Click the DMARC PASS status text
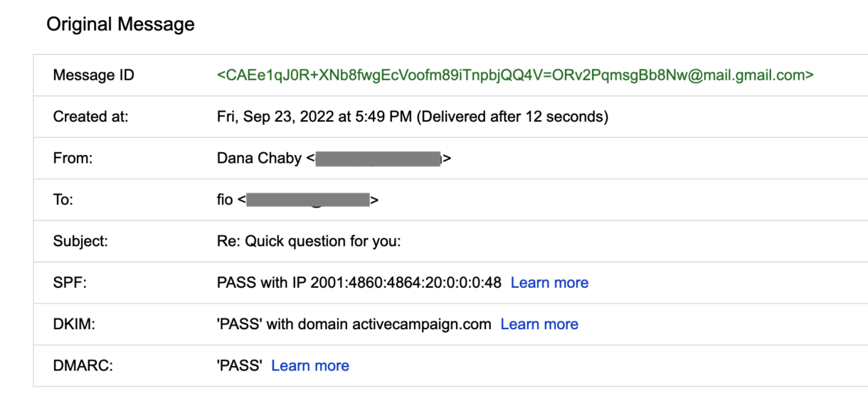 point(235,365)
